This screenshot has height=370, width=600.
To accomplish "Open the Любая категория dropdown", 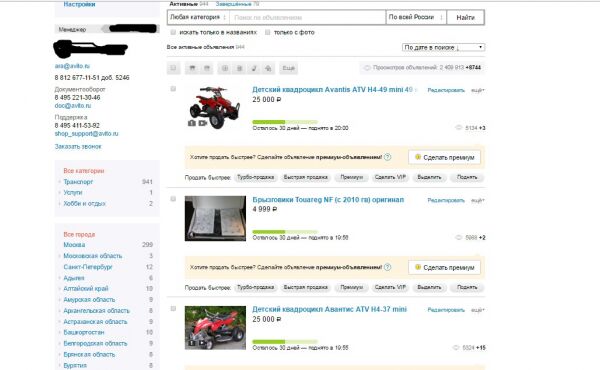I will click(x=198, y=17).
